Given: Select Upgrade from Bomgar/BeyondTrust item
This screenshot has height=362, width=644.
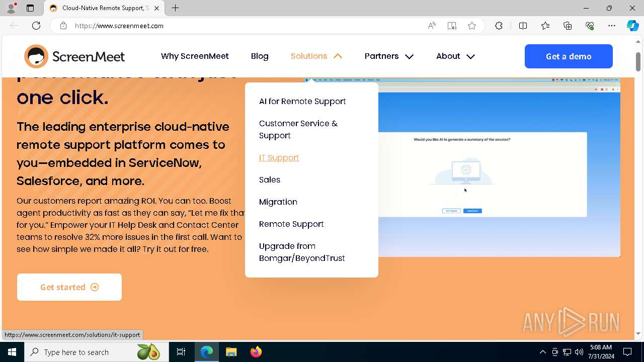Looking at the screenshot, I should pyautogui.click(x=302, y=252).
